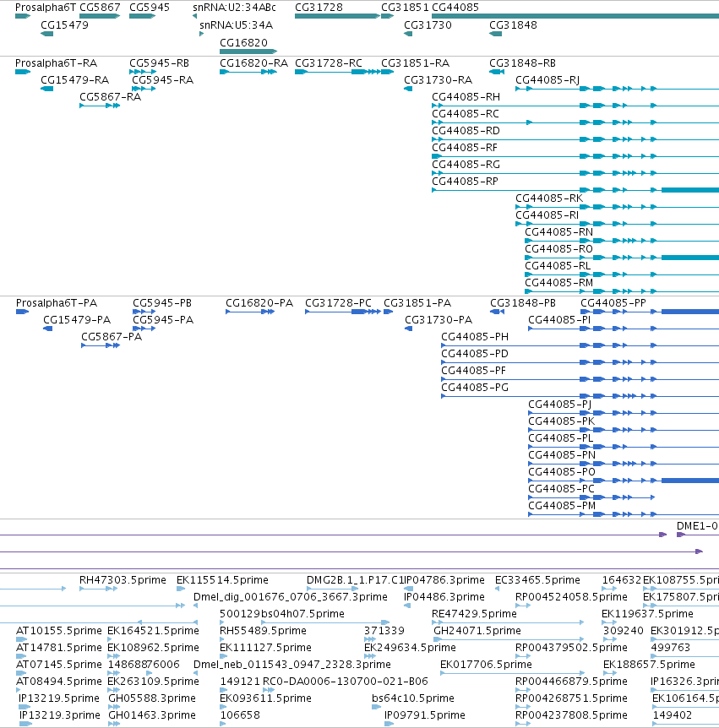Select the CG44085 gene label
The image size is (719, 728).
(x=455, y=8)
